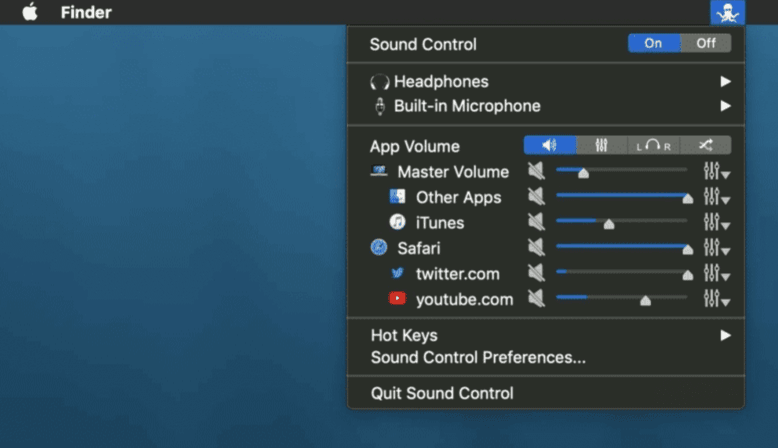Open the Finder menu
778x448 pixels.
tap(86, 12)
